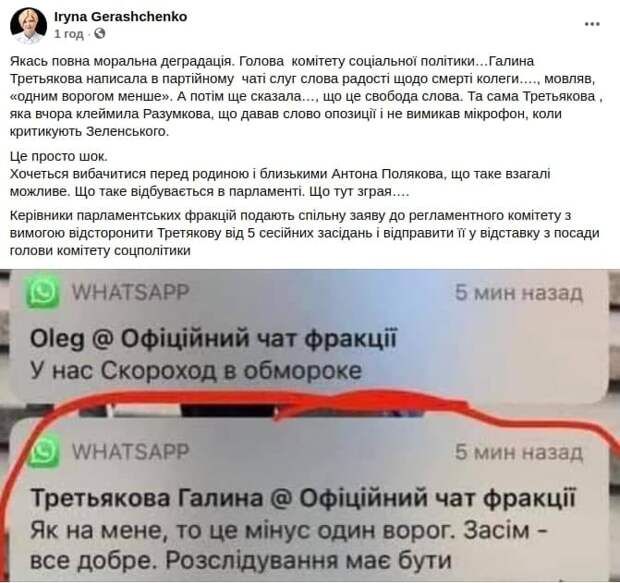The width and height of the screenshot is (620, 583).
Task: Click the globe public-audience icon
Action: click(100, 34)
